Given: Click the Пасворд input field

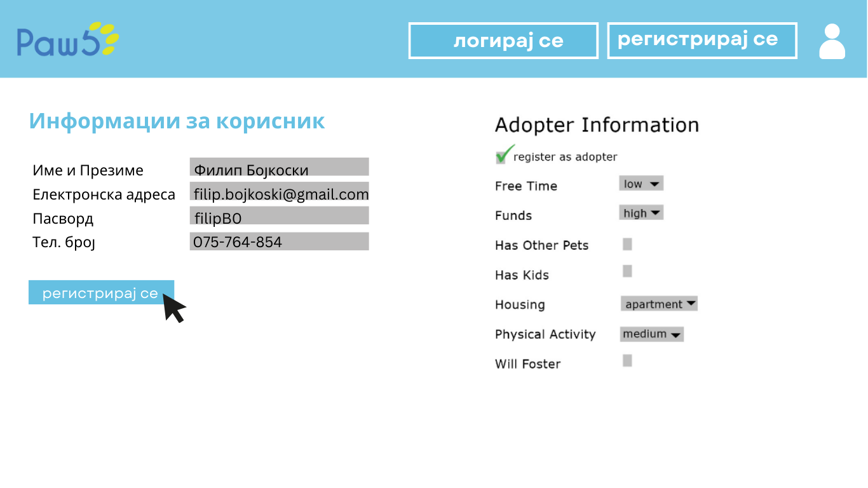Looking at the screenshot, I should point(279,216).
